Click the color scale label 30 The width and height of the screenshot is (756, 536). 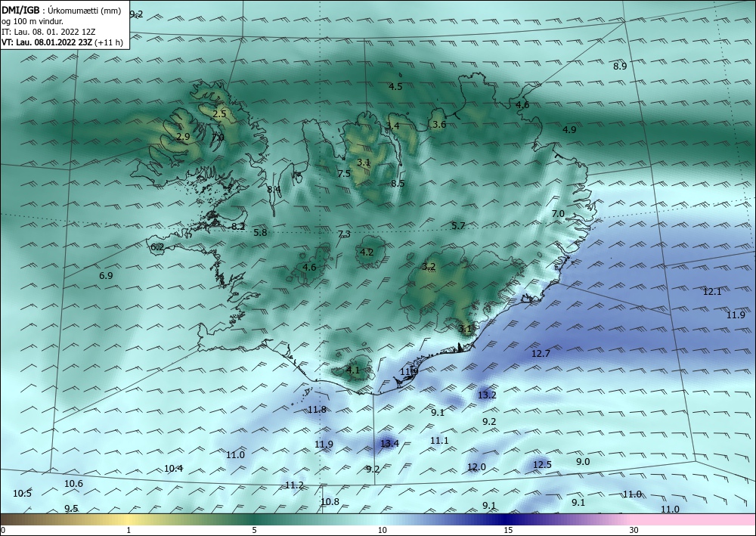click(x=634, y=531)
